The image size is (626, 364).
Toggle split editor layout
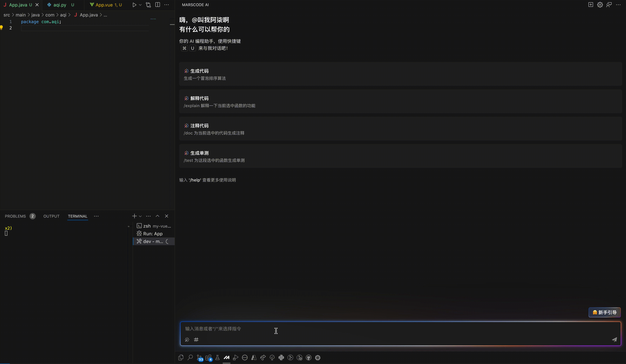[157, 5]
